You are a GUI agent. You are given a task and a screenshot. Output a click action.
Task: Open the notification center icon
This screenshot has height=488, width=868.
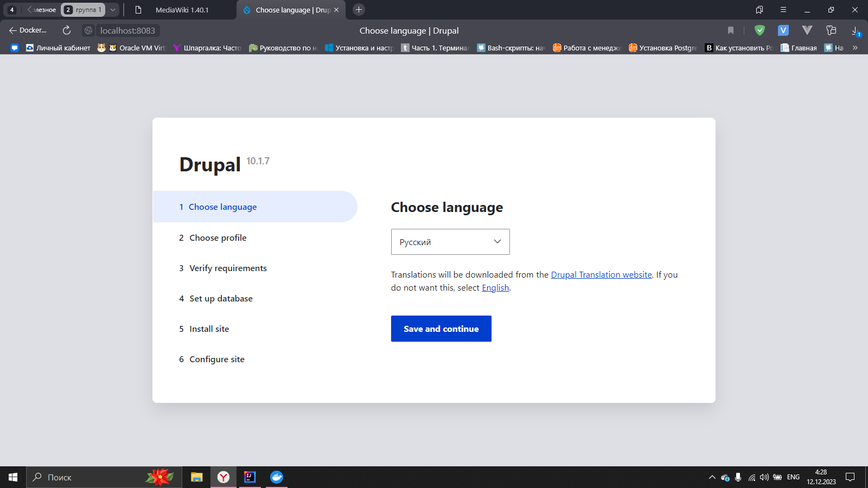tap(850, 477)
